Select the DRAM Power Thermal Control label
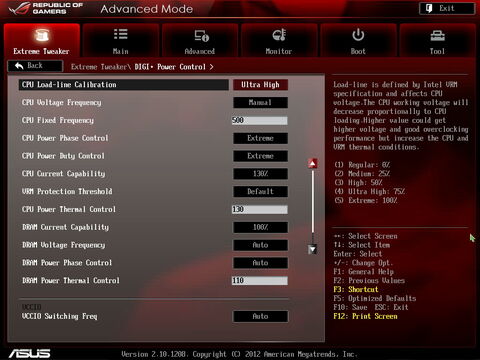Viewport: 480px width, 360px height. [x=71, y=281]
